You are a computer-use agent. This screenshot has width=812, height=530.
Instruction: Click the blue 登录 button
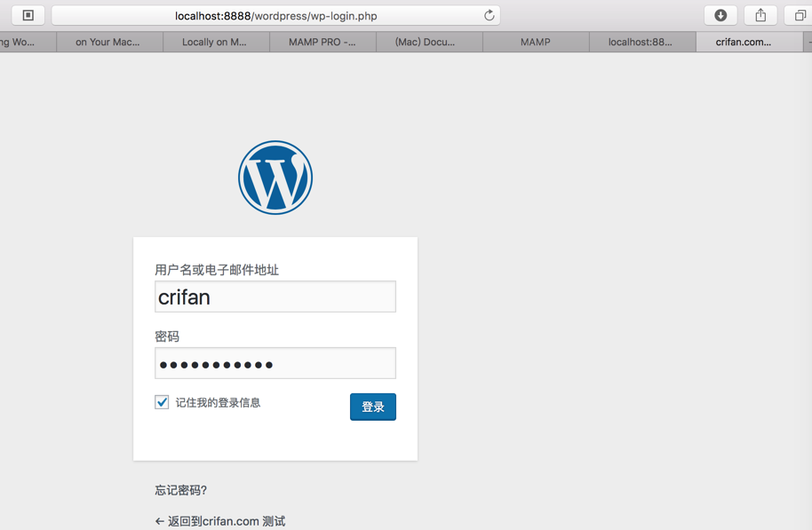[x=373, y=407]
